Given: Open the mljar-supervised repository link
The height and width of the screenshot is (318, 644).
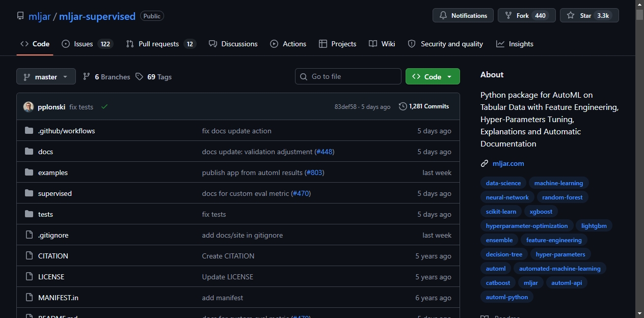Looking at the screenshot, I should coord(97,16).
